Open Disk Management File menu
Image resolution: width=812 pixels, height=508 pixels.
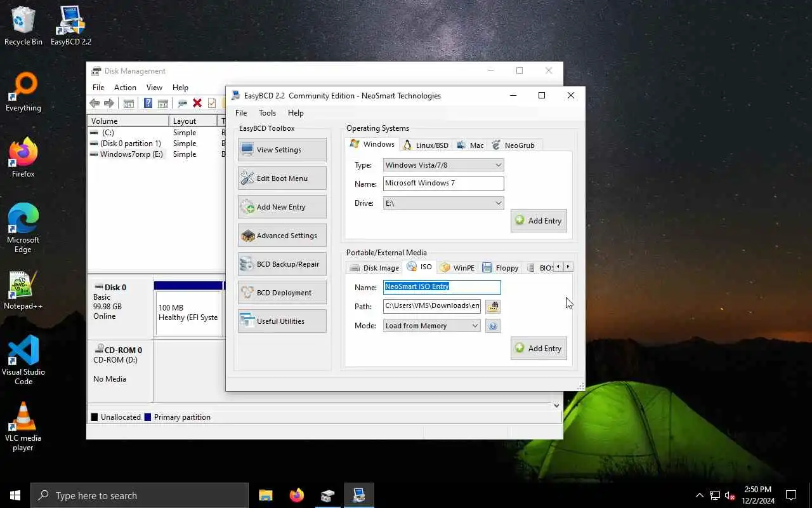pyautogui.click(x=98, y=88)
